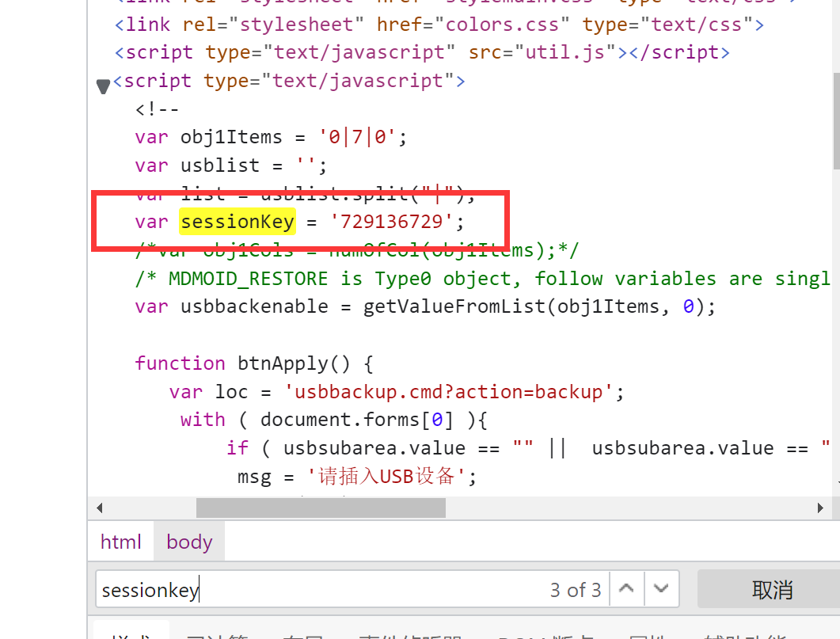Screen dimensions: 840x639
Task: Click the vertical scrollbar thumb
Action: (836, 120)
